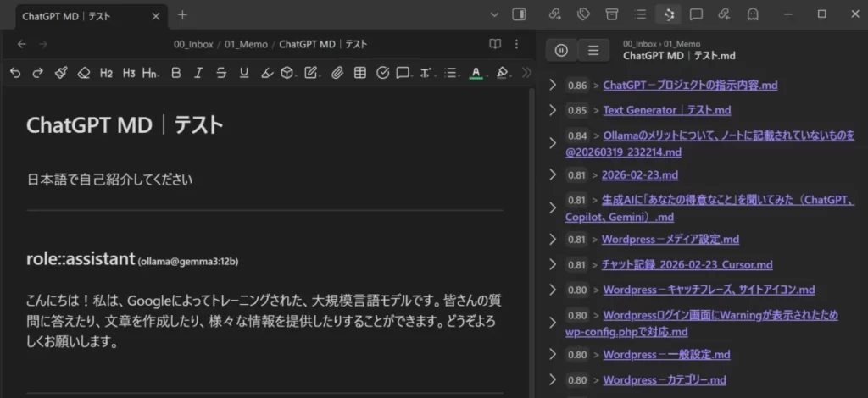Toggle bold formatting
Screen dimensions: 868x398
176,73
